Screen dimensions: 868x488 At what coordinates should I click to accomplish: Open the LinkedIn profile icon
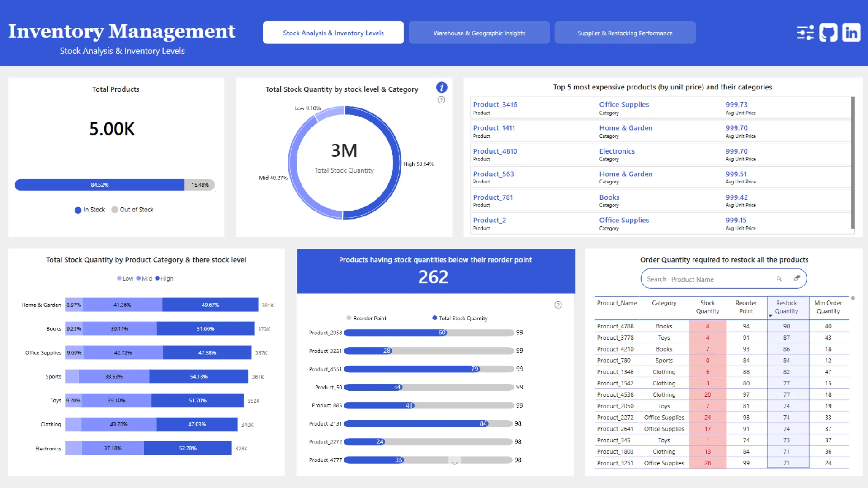point(851,33)
